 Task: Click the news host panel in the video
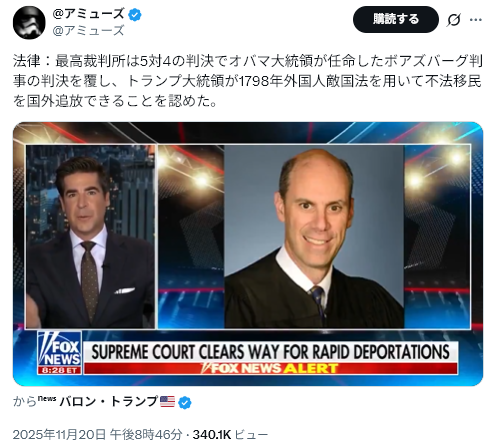click(90, 237)
